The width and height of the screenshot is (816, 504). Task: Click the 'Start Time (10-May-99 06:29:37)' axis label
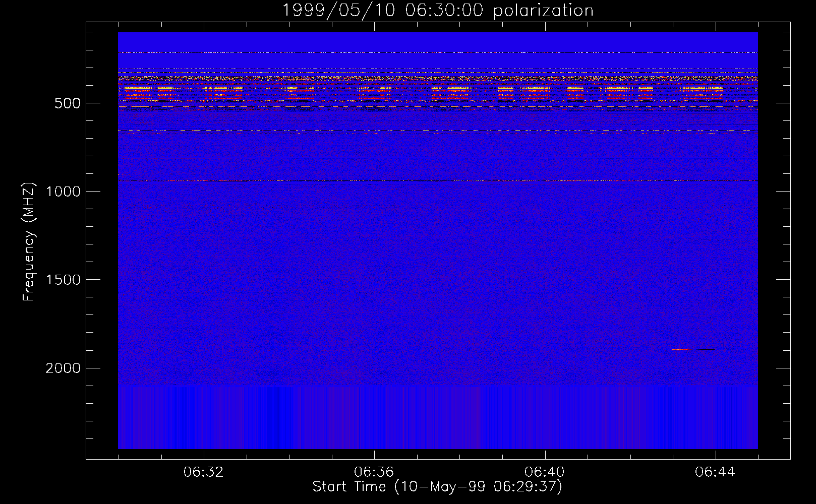click(x=437, y=487)
